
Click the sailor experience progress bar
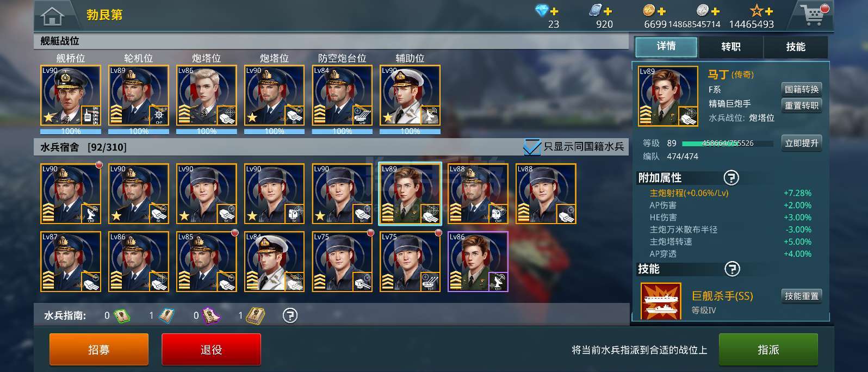point(728,144)
